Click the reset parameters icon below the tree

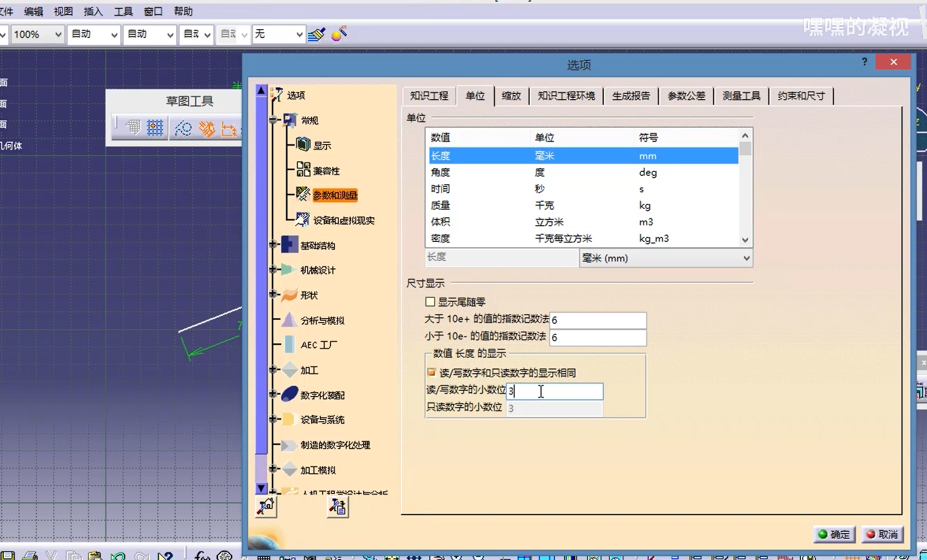pos(266,507)
